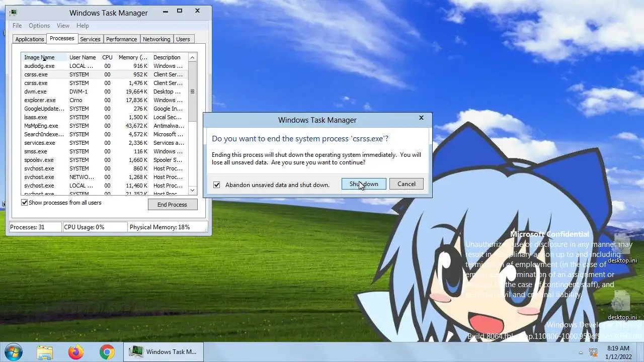The image size is (644, 362).
Task: Sort by Memory column header
Action: (x=133, y=57)
